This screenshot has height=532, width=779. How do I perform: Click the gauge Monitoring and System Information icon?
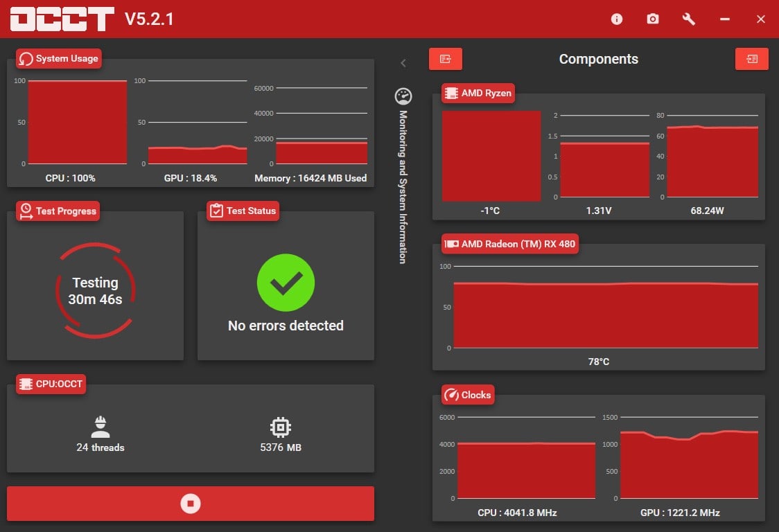coord(403,96)
